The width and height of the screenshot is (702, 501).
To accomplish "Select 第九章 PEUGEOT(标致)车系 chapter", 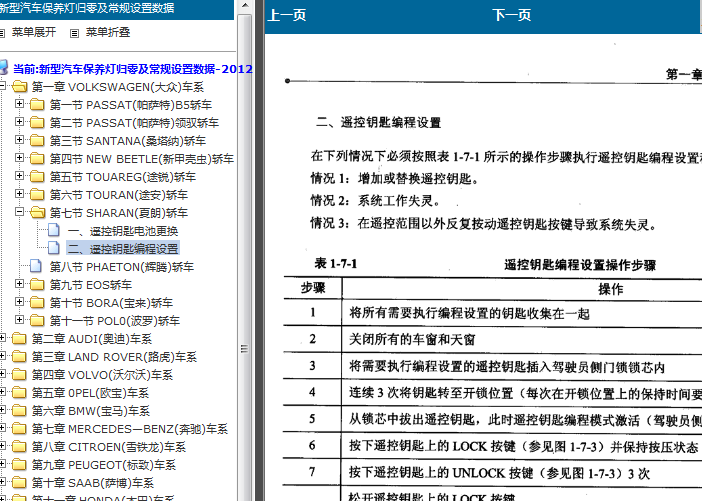I will (104, 465).
